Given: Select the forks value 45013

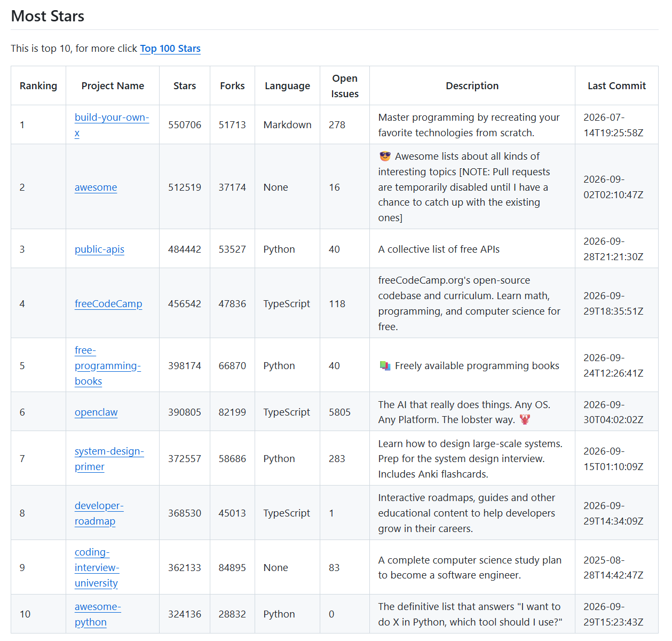Looking at the screenshot, I should point(232,513).
